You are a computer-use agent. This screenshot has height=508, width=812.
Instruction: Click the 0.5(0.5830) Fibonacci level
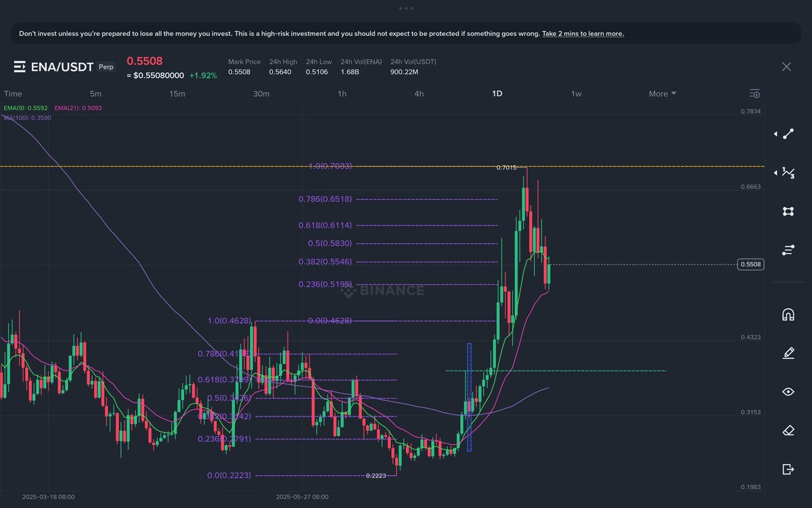coord(330,243)
